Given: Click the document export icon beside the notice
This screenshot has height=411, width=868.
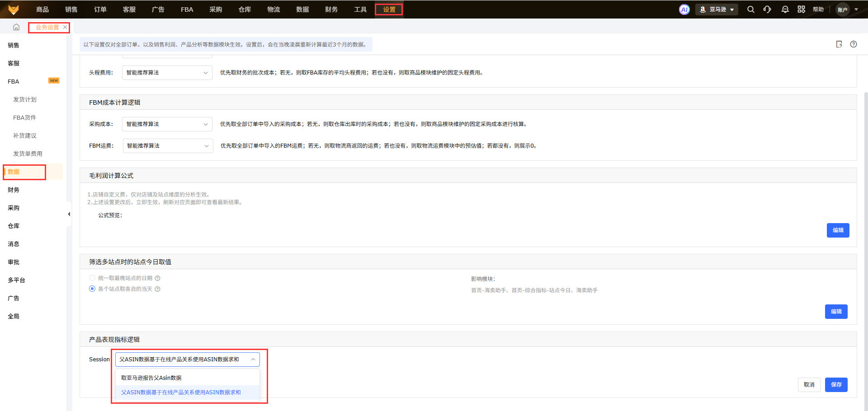Looking at the screenshot, I should point(839,44).
